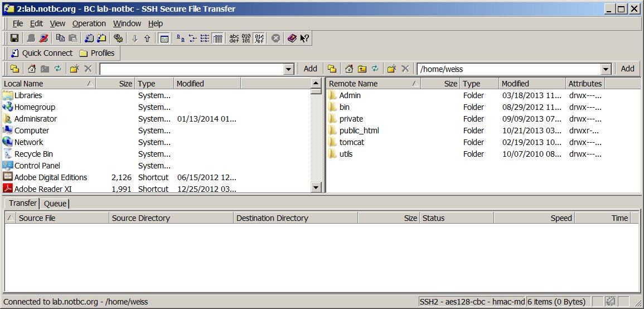Select the public_html remote folder

pos(359,131)
